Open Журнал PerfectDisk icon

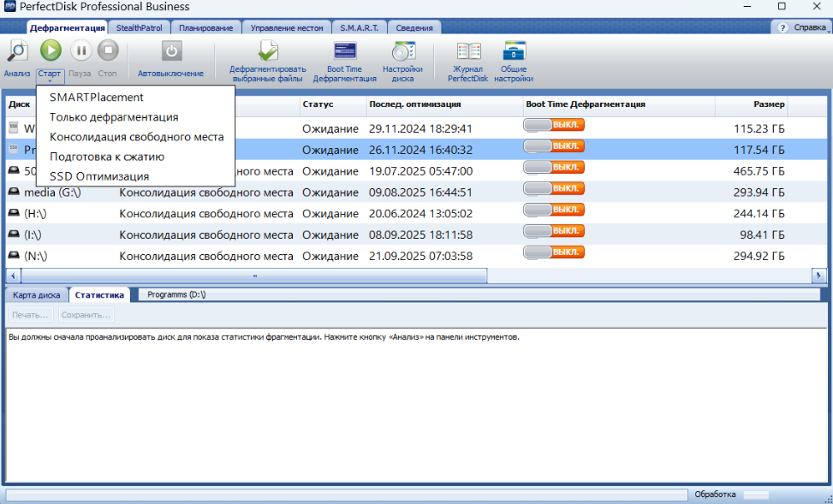[467, 51]
